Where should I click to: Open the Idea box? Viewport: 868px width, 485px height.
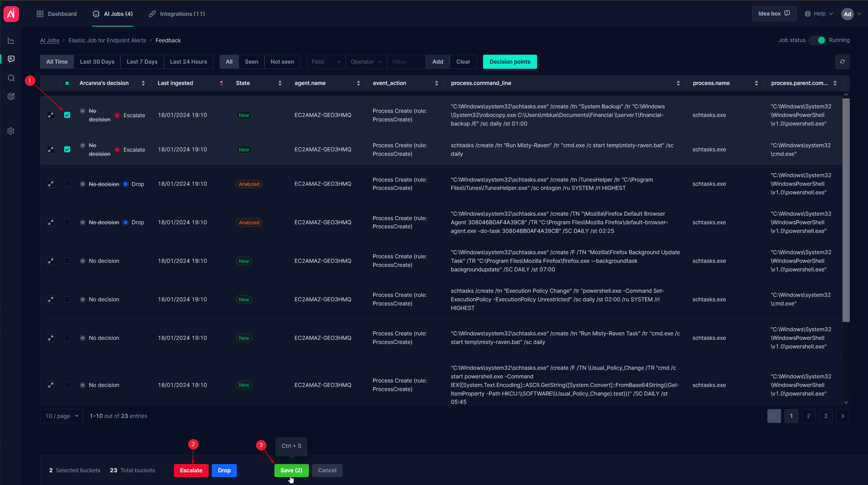pos(774,14)
